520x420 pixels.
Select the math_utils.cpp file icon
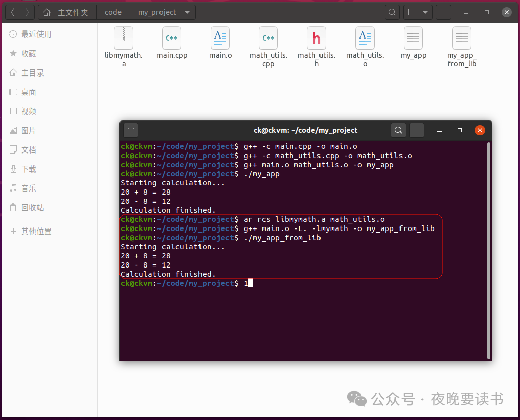(x=268, y=38)
